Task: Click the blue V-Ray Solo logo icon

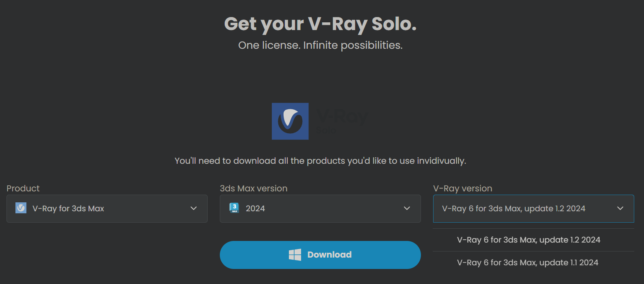Action: pos(290,121)
